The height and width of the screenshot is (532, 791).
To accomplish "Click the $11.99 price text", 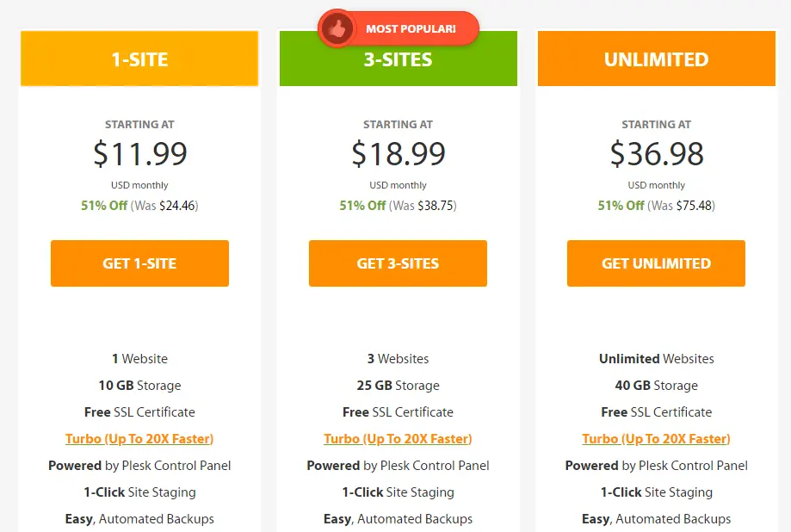I will 140,153.
